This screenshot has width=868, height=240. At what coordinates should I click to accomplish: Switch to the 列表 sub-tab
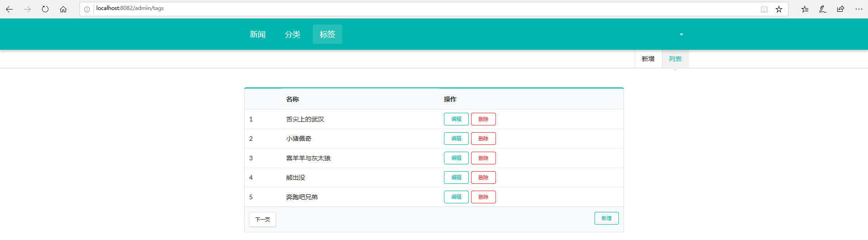[x=675, y=59]
